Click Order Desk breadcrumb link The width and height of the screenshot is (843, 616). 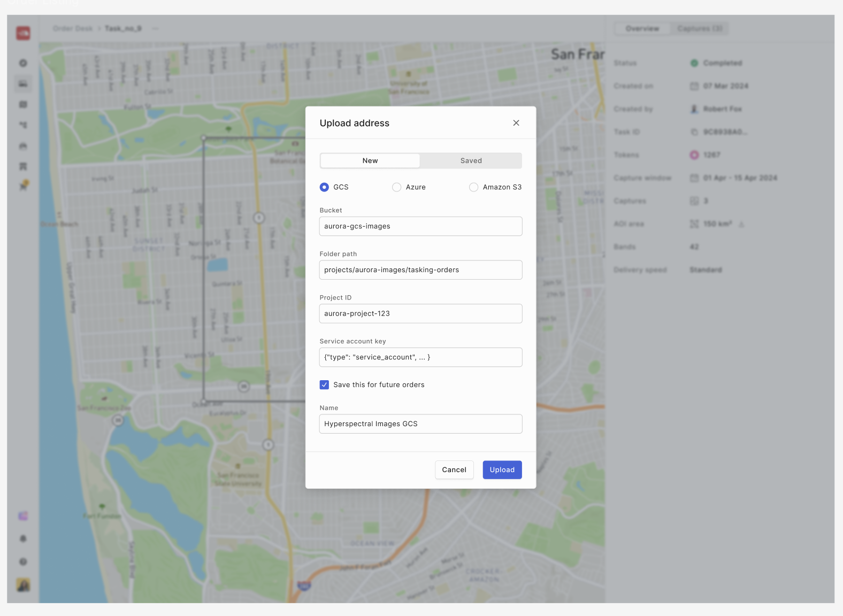73,28
